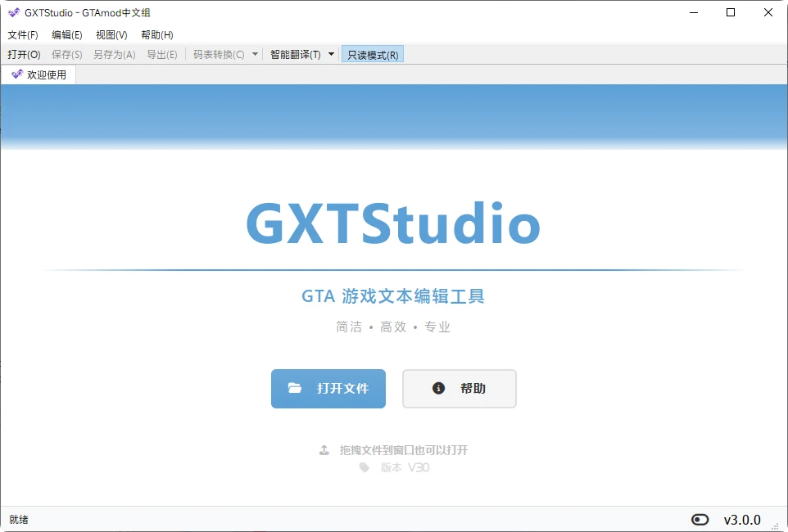Click the 简洁 • 高效 • 专业 tagline
Viewport: 788px width, 532px height.
pyautogui.click(x=393, y=327)
